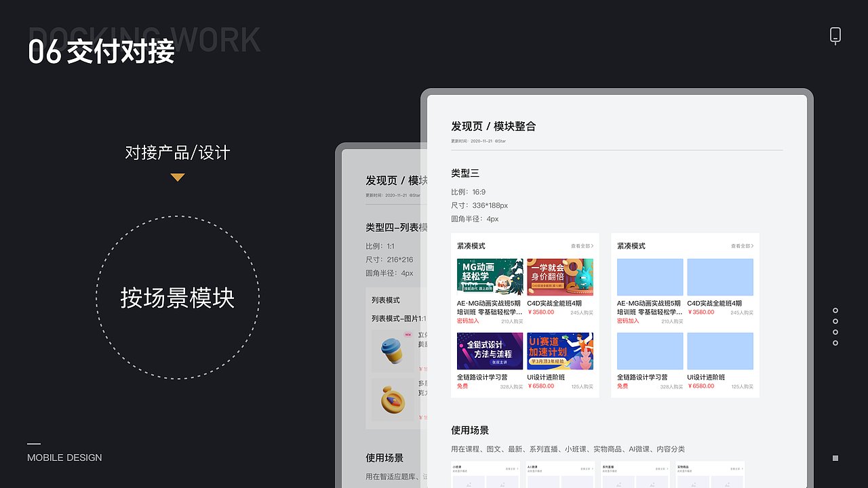Click 紧凑模式 heading in the left image card
The height and width of the screenshot is (488, 868).
(x=471, y=246)
